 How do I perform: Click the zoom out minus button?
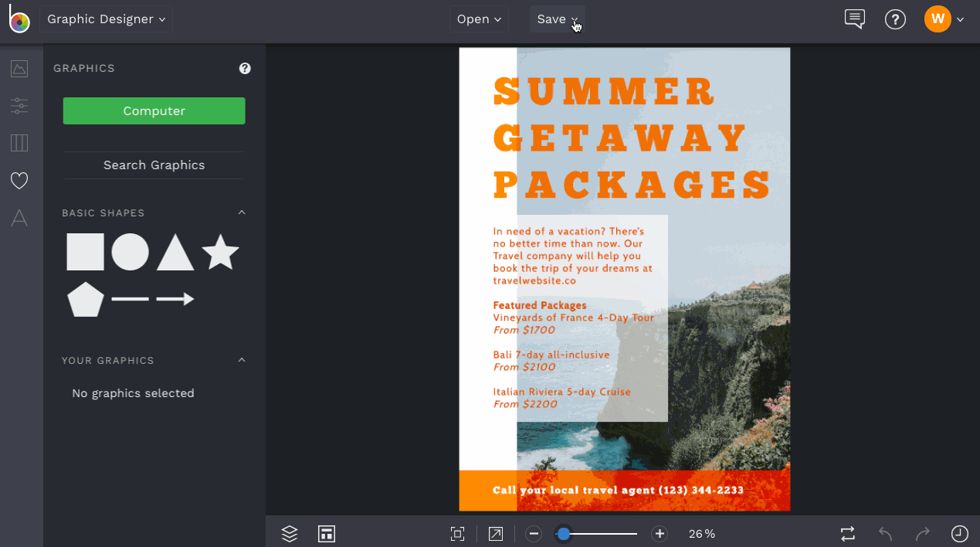coord(534,534)
